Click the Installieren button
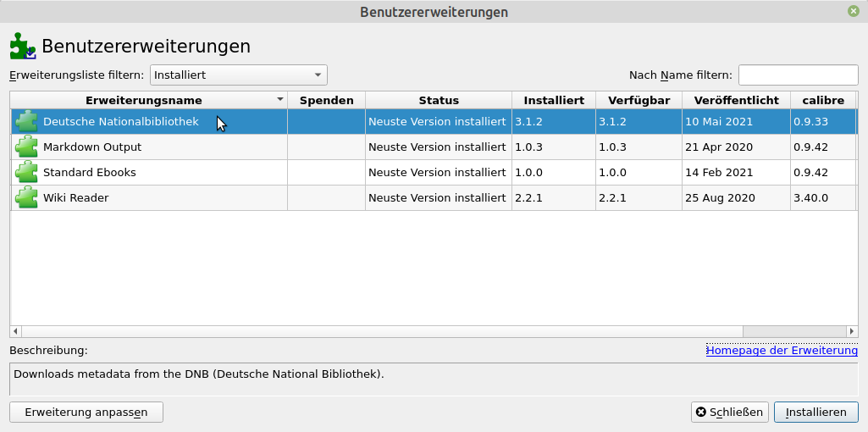Image resolution: width=868 pixels, height=432 pixels. (x=816, y=413)
